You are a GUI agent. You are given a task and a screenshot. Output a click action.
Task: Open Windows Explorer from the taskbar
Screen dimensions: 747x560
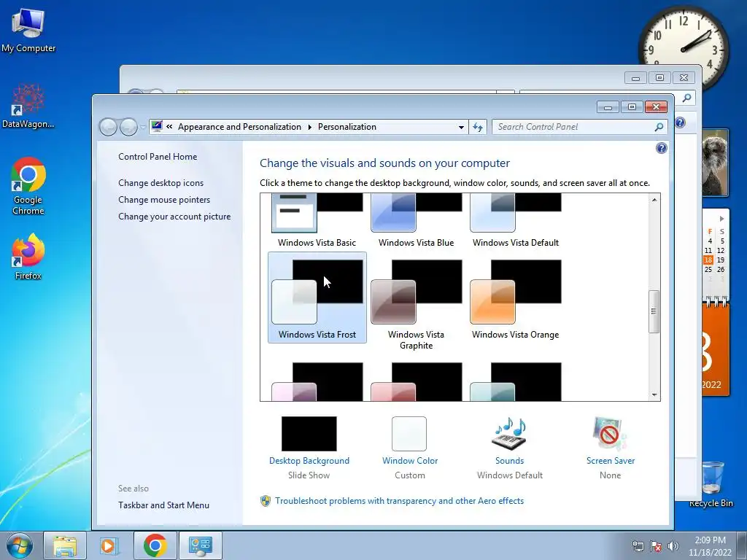(x=65, y=545)
